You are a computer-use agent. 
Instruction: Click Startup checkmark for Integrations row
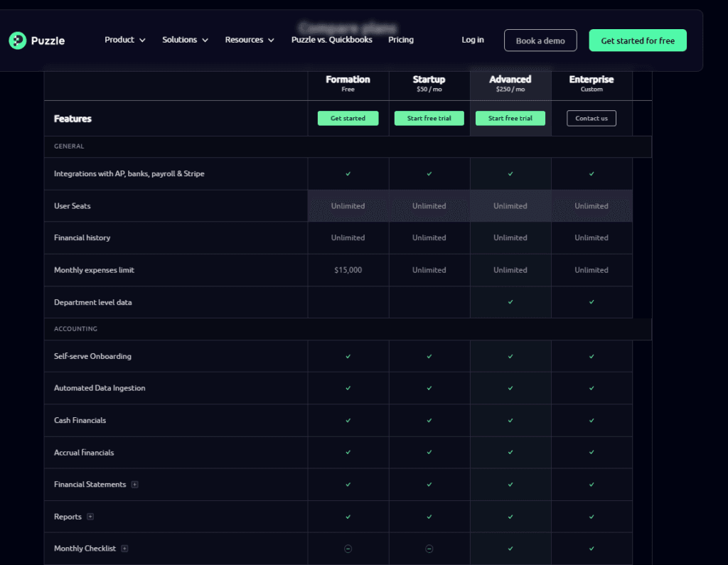click(x=429, y=174)
